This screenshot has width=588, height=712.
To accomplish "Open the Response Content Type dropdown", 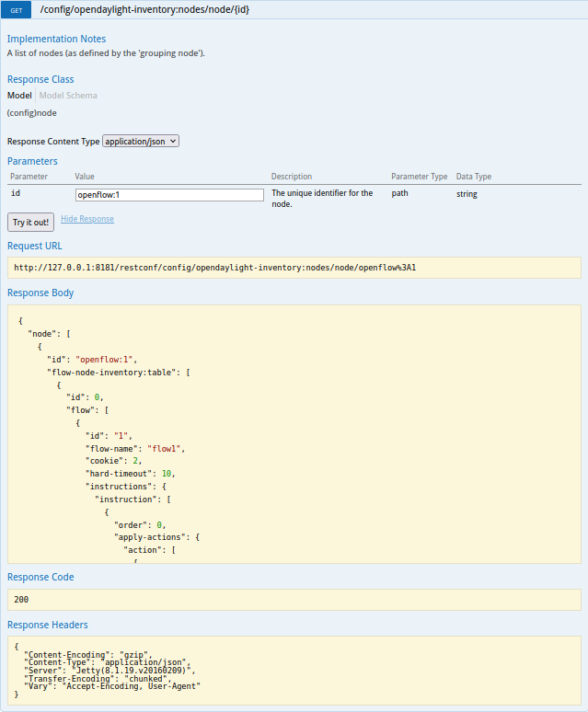I will pos(141,142).
